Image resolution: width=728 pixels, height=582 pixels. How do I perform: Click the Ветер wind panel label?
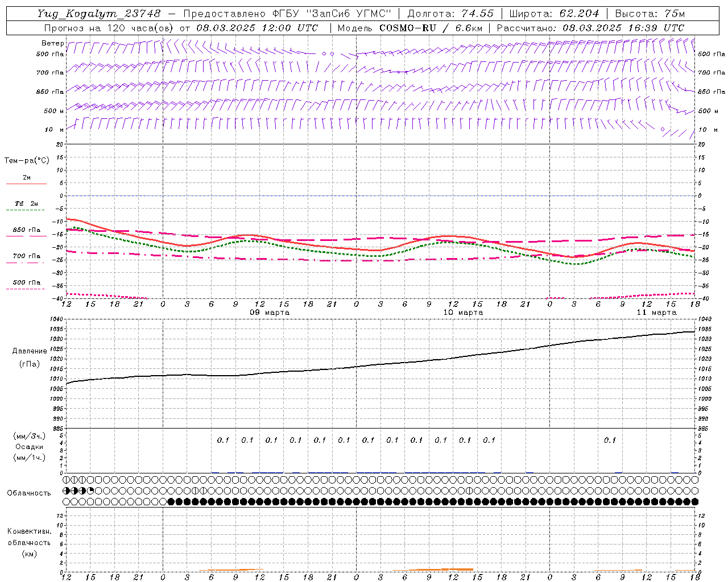click(53, 43)
